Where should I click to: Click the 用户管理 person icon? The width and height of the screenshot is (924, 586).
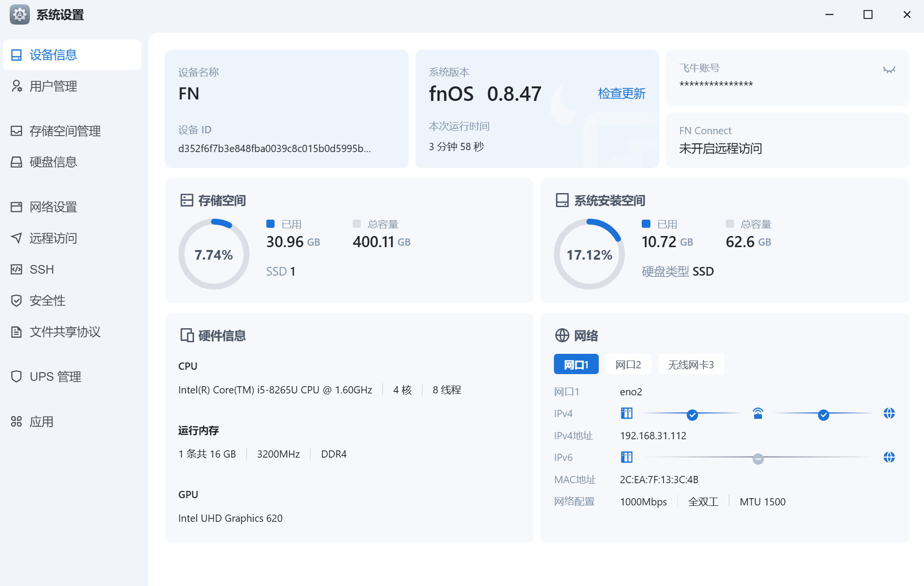click(16, 86)
